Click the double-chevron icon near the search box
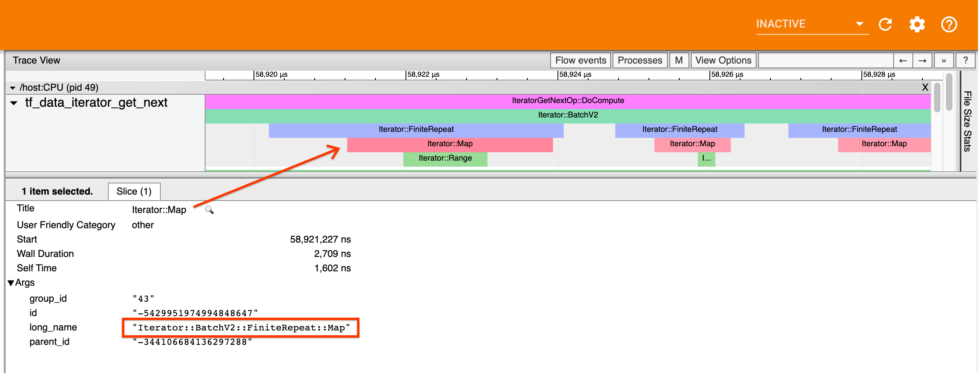The height and width of the screenshot is (374, 980). pyautogui.click(x=944, y=60)
